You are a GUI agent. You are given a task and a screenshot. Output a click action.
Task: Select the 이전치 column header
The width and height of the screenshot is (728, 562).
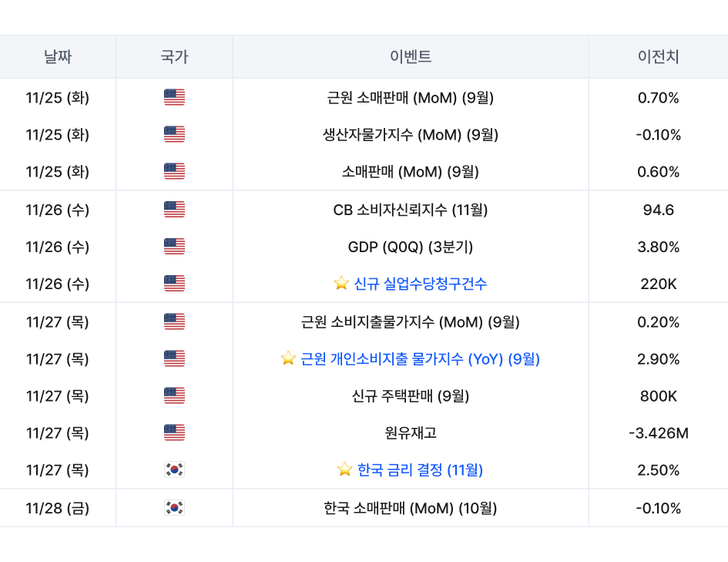pyautogui.click(x=658, y=57)
